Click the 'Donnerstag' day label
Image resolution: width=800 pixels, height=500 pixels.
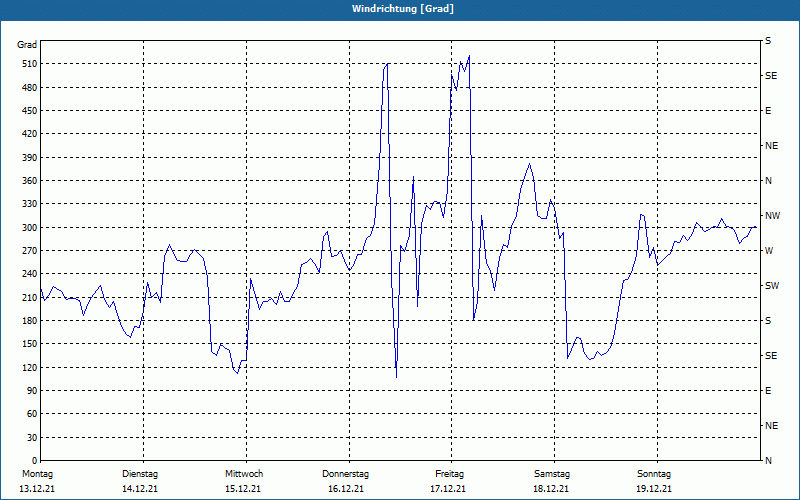click(x=345, y=474)
